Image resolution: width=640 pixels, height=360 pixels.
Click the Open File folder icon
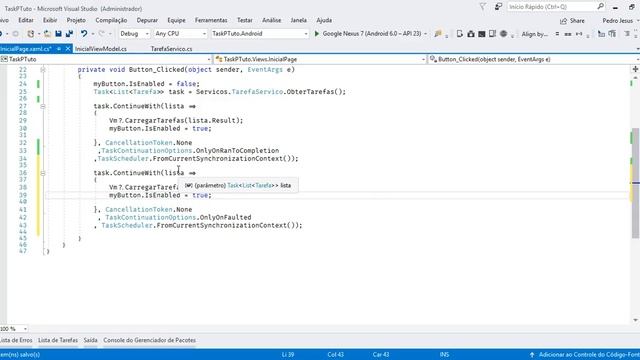pyautogui.click(x=47, y=33)
